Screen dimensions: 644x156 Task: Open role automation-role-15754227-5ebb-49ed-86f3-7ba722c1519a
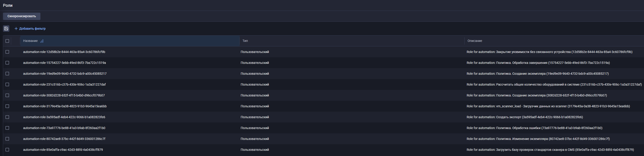coord(64,63)
